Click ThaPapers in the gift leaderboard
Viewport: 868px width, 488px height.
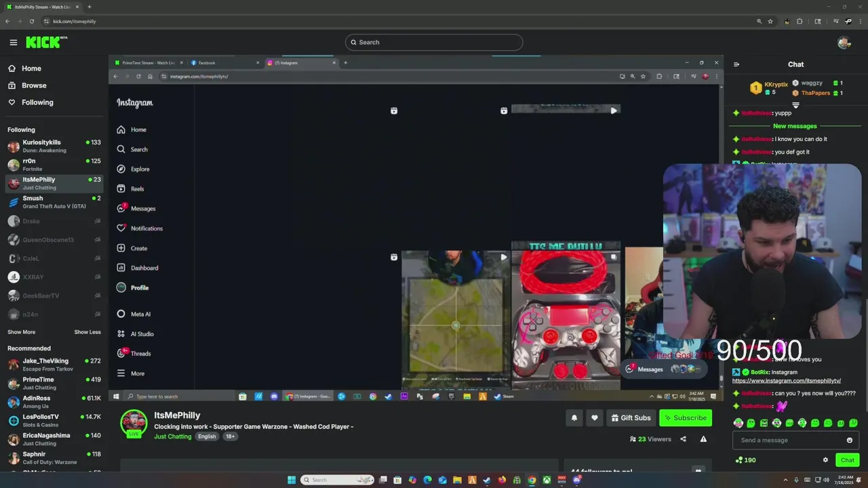coord(816,93)
